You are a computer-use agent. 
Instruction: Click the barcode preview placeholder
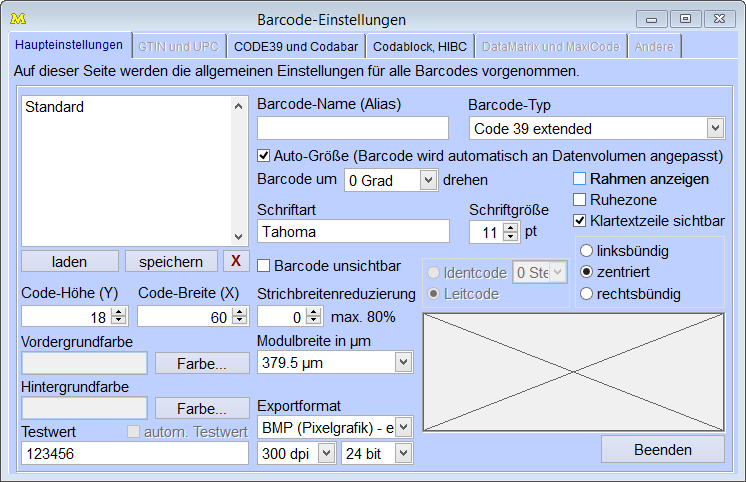click(573, 369)
